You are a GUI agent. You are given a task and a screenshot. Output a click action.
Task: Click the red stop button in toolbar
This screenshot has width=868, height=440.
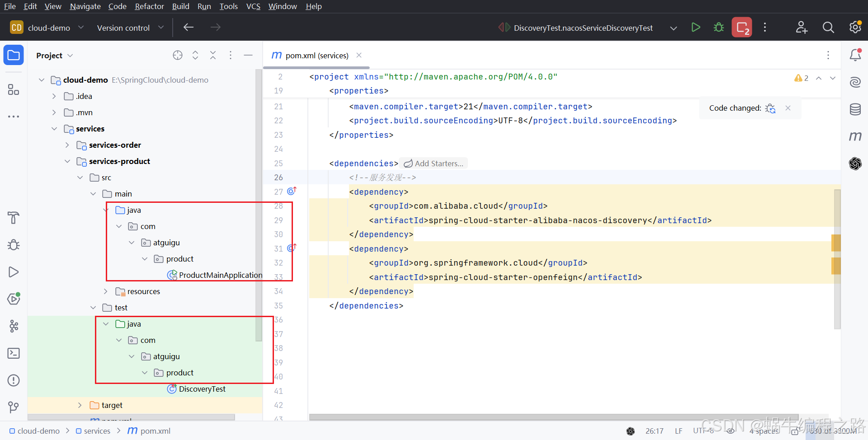[x=742, y=28]
